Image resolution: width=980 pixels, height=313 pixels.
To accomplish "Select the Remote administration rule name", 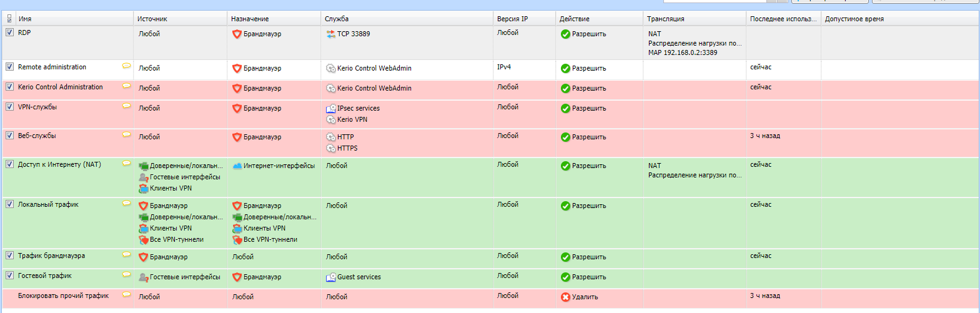I will point(52,67).
